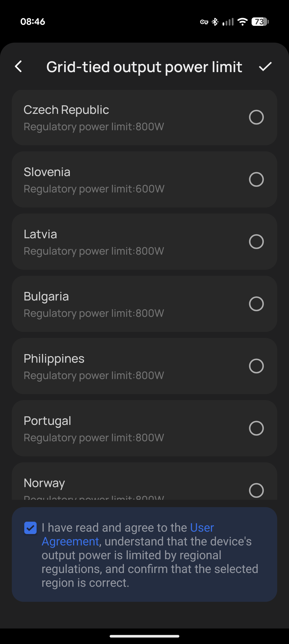Tap the back arrow icon
289x644 pixels.
pyautogui.click(x=18, y=67)
